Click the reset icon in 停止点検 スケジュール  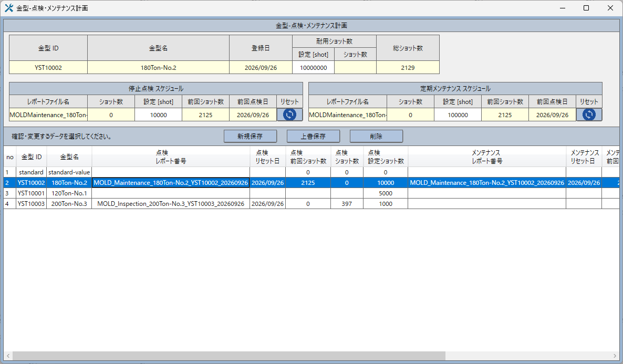pyautogui.click(x=289, y=115)
